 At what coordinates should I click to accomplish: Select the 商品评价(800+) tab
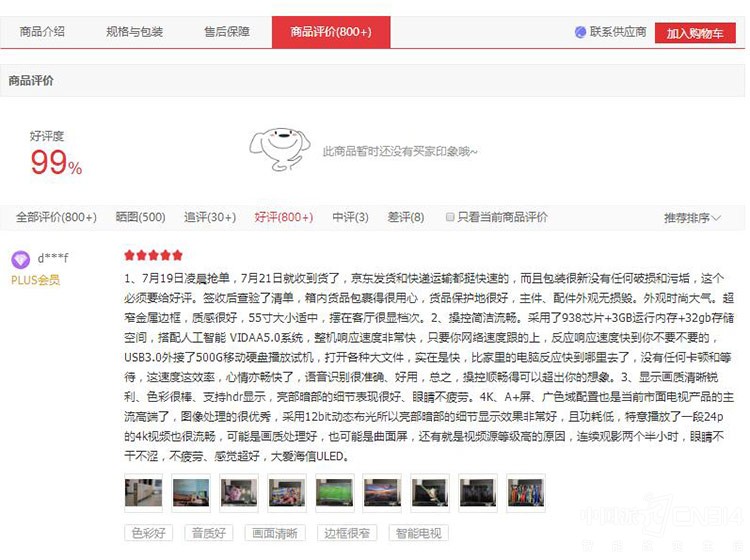point(331,32)
